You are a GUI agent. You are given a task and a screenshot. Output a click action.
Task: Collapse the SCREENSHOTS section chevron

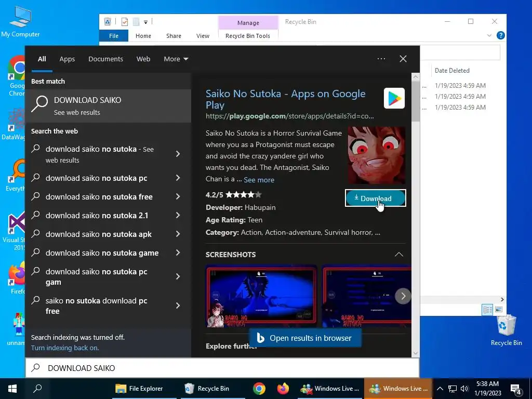click(x=399, y=255)
